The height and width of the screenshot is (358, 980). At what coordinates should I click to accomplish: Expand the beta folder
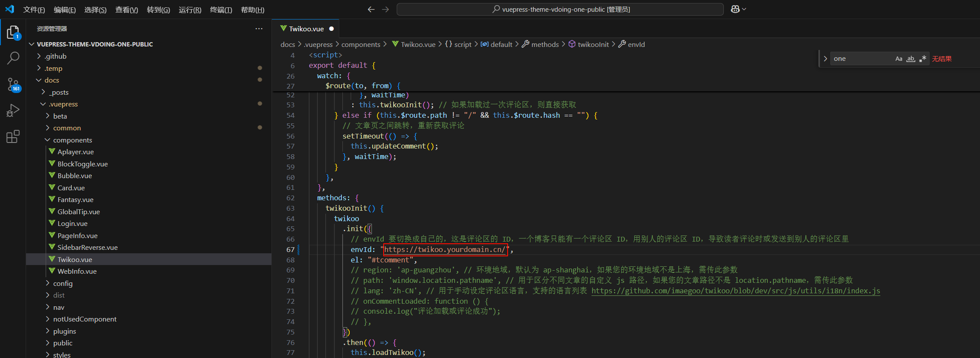(x=48, y=116)
